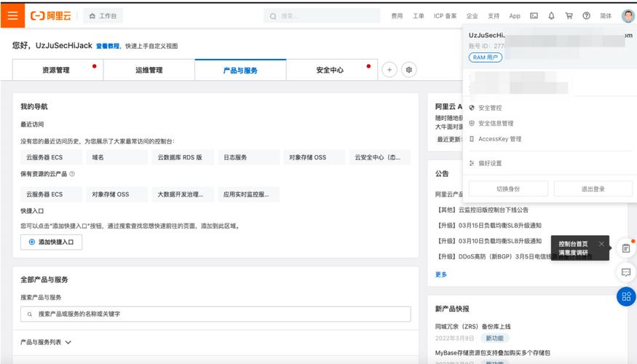Screen dimensions: 637x364
Task: Open the 支持 menu
Action: click(x=494, y=16)
